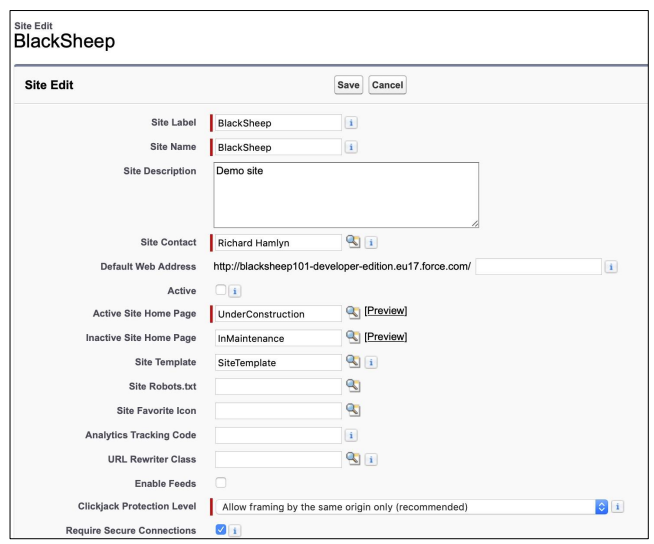Toggle the Enable Feeds checkbox

(x=221, y=483)
